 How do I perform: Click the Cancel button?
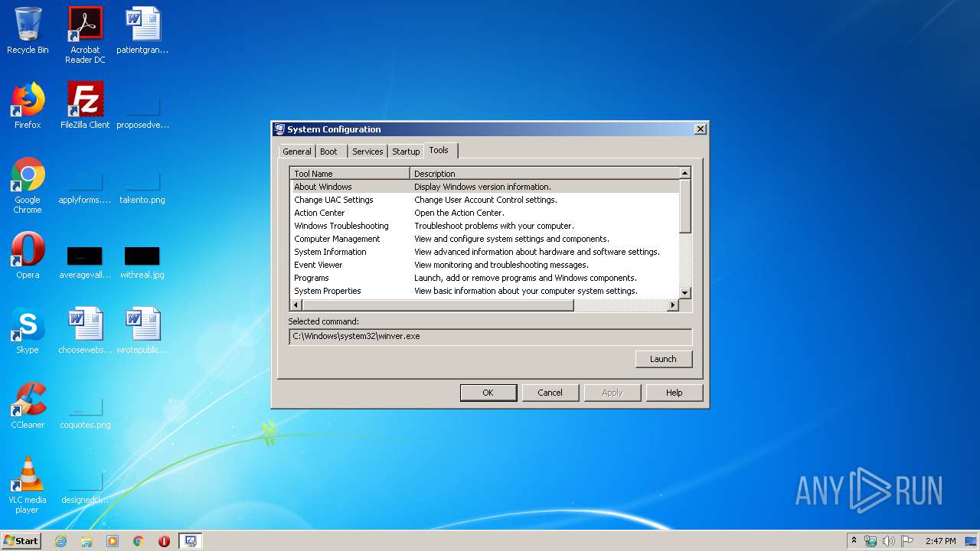point(550,393)
